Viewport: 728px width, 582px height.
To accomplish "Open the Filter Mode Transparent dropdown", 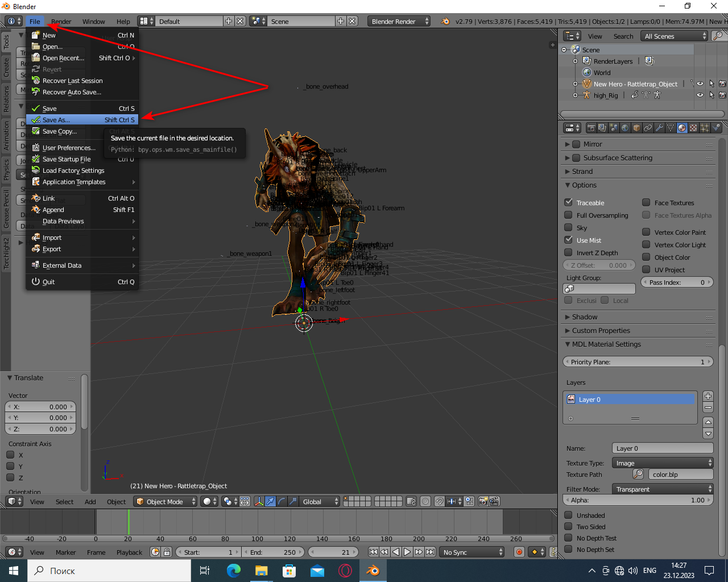I will pos(663,489).
